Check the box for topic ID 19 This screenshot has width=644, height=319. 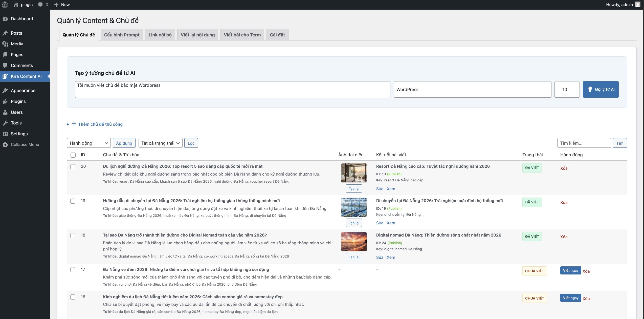[x=73, y=201]
